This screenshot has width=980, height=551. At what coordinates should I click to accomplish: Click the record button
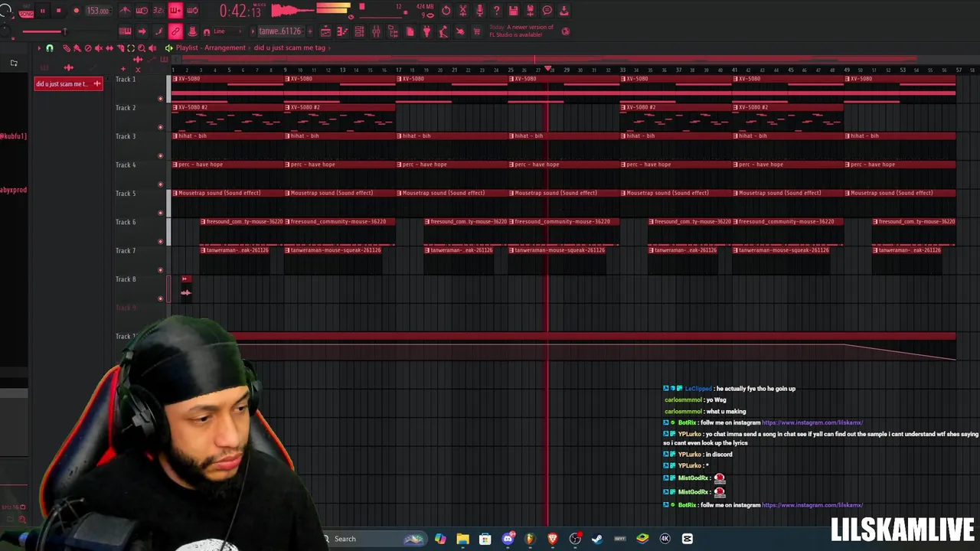(x=76, y=11)
